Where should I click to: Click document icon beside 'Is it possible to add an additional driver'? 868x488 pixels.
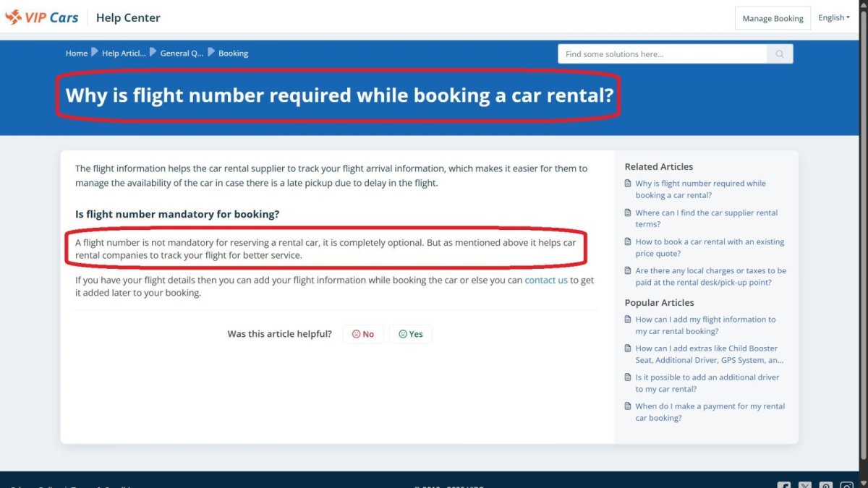(628, 377)
